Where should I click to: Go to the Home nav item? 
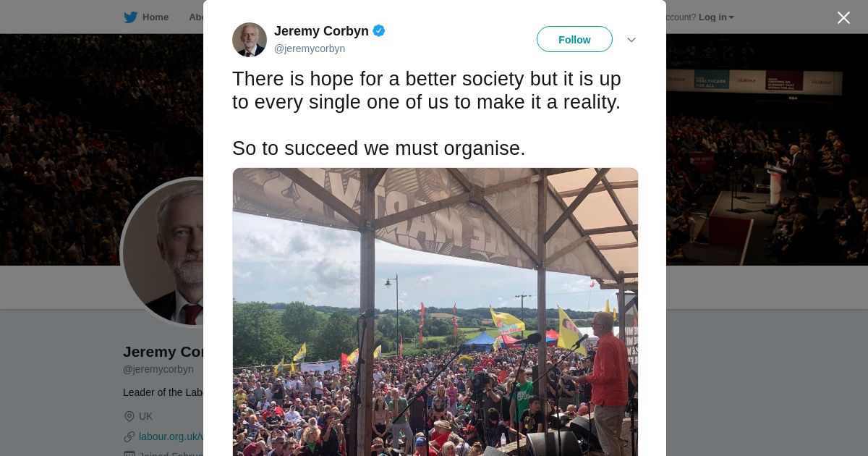[155, 17]
